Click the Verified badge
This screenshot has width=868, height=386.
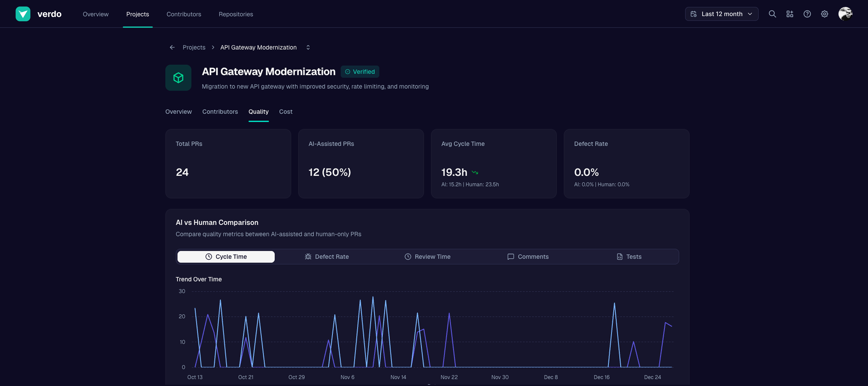[x=360, y=72]
